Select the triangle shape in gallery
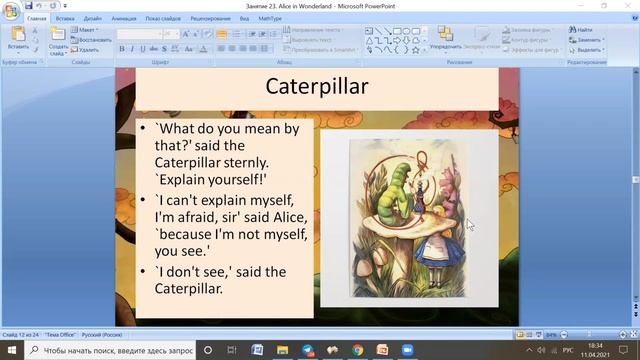This screenshot has width=640, height=360. point(369,40)
